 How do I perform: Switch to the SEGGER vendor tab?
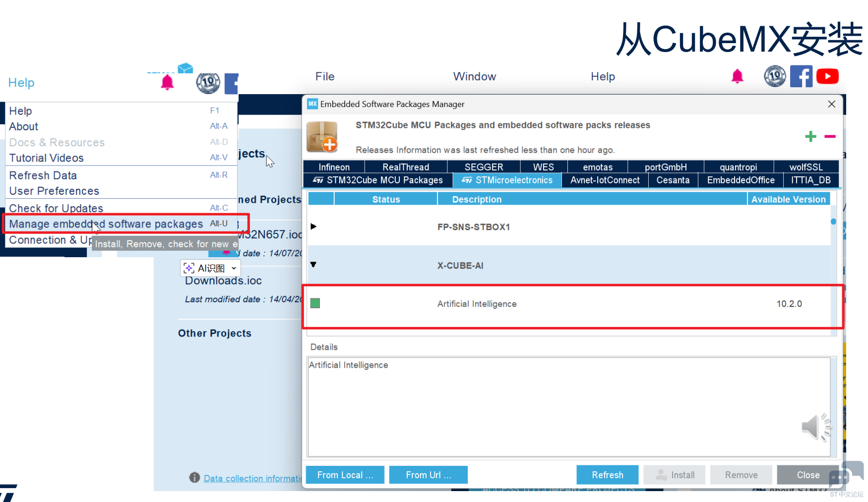(484, 167)
